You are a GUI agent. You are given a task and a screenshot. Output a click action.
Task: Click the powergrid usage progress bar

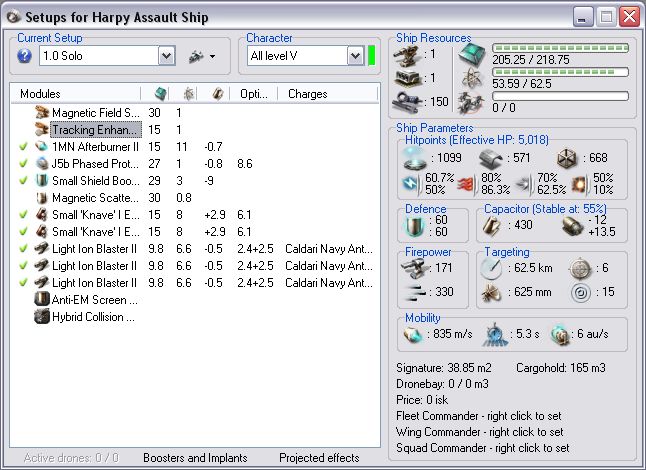[560, 72]
